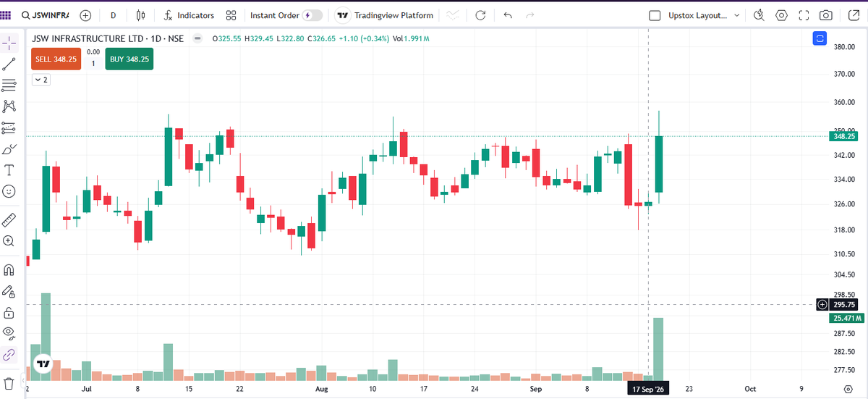Expand the indicators legend showing 2
The height and width of the screenshot is (399, 868).
tap(41, 80)
